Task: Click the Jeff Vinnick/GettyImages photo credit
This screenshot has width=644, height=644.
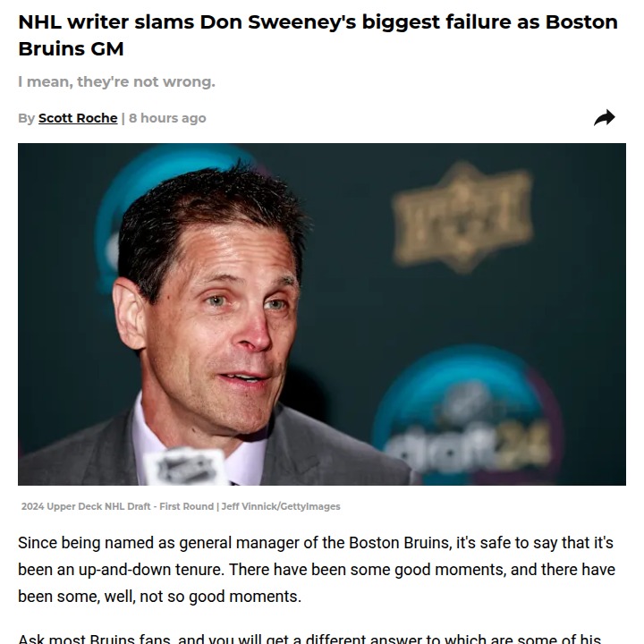Action: [281, 506]
